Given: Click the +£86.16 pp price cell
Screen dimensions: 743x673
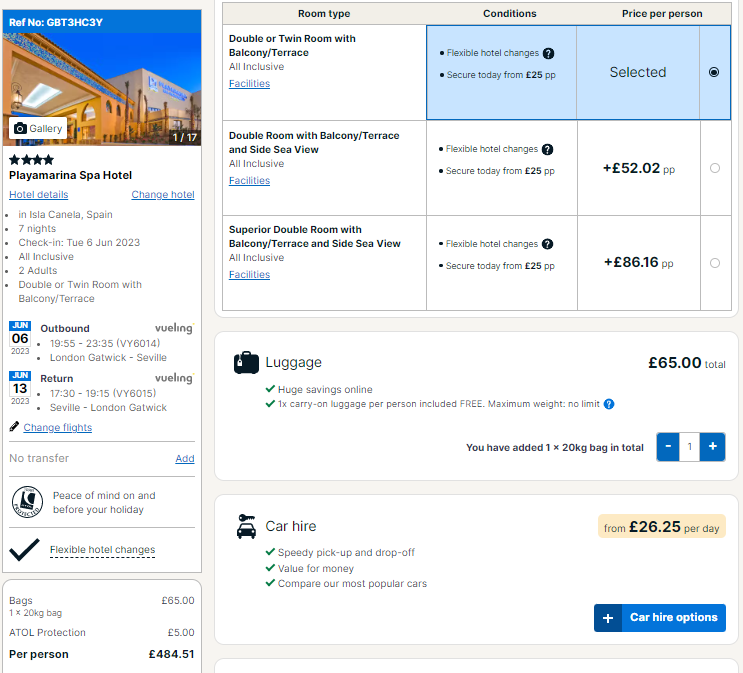Looking at the screenshot, I should tap(639, 263).
